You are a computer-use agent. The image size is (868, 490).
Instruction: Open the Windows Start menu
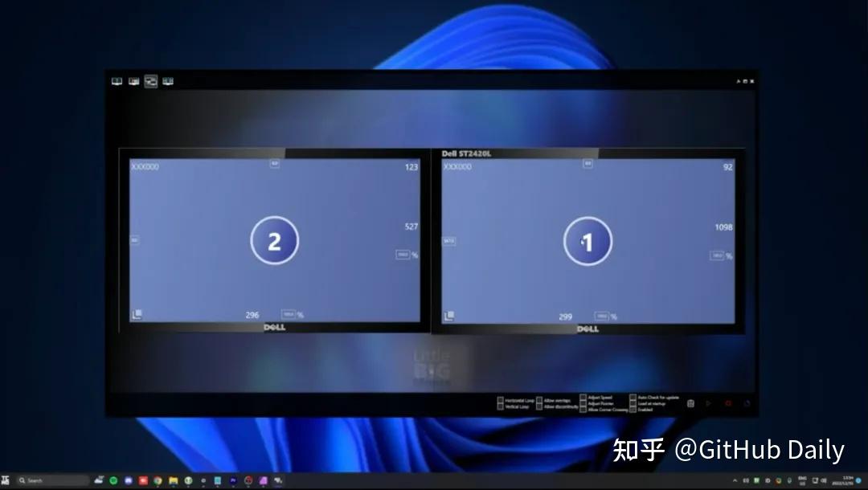click(x=6, y=480)
